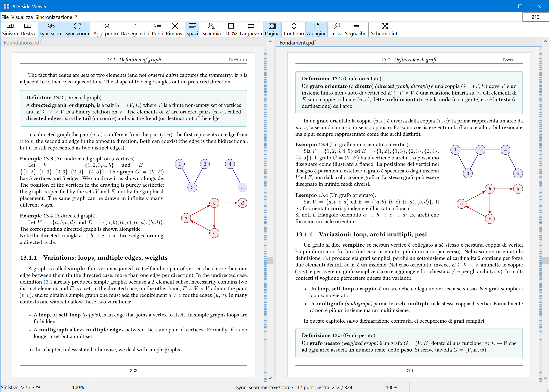Image resolution: width=549 pixels, height=392 pixels.
Task: Click heading 13.1.1 Variazioni in right page
Action: [361, 234]
